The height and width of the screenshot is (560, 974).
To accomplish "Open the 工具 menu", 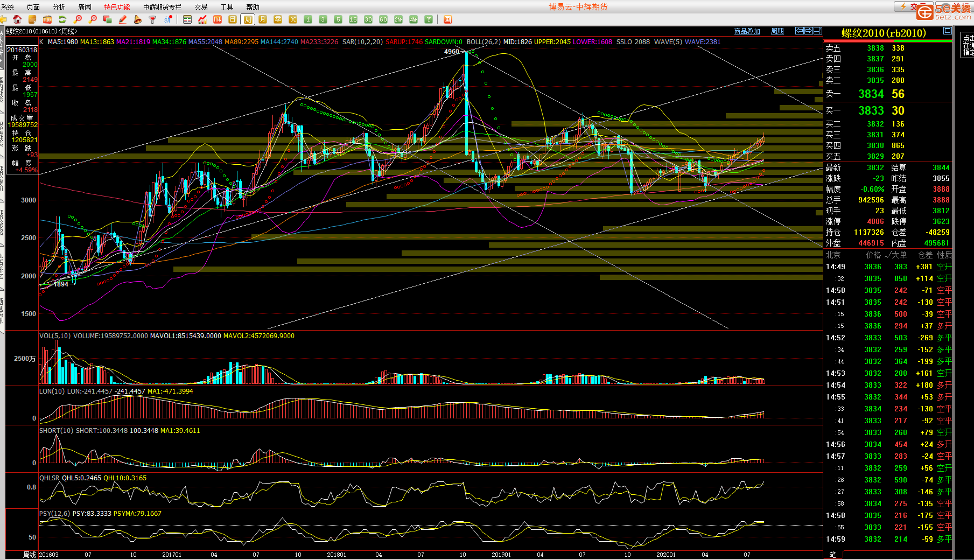I will click(227, 7).
